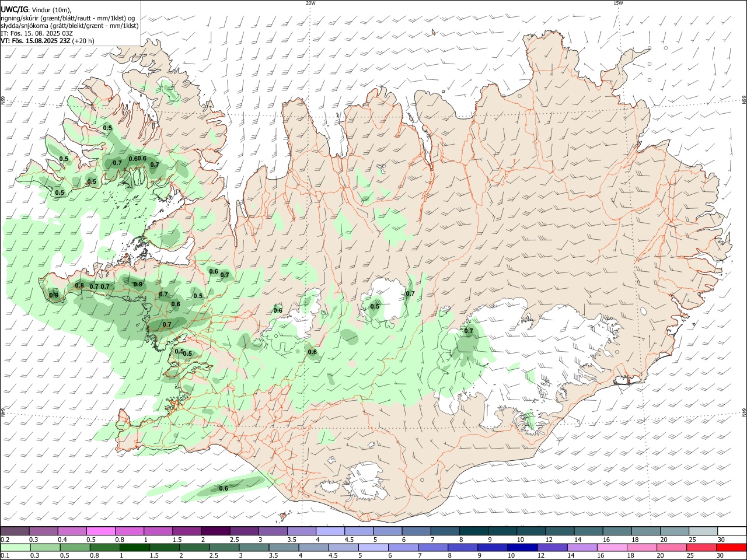Select the darkest green swatch at 1 on the lower scale

tap(134, 548)
